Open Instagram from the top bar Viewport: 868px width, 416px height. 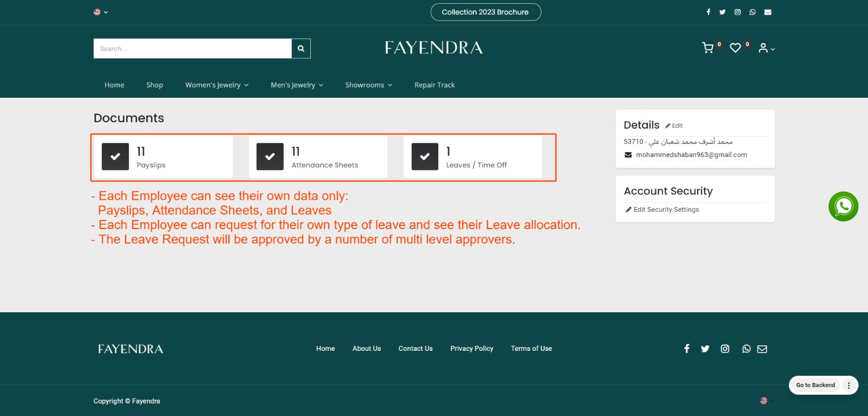tap(737, 12)
